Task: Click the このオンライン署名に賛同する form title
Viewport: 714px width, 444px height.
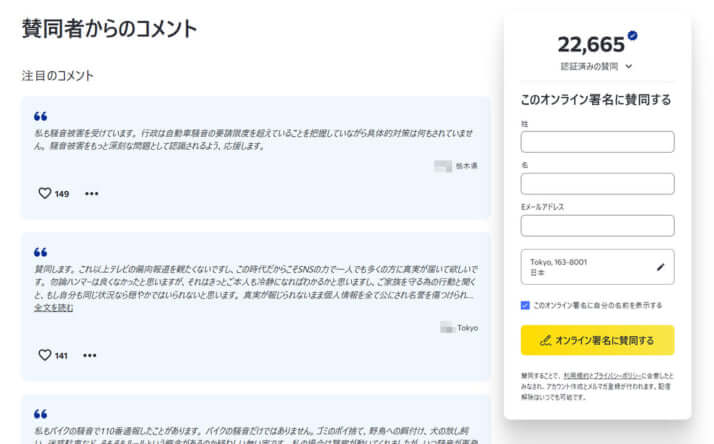Action: point(596,100)
